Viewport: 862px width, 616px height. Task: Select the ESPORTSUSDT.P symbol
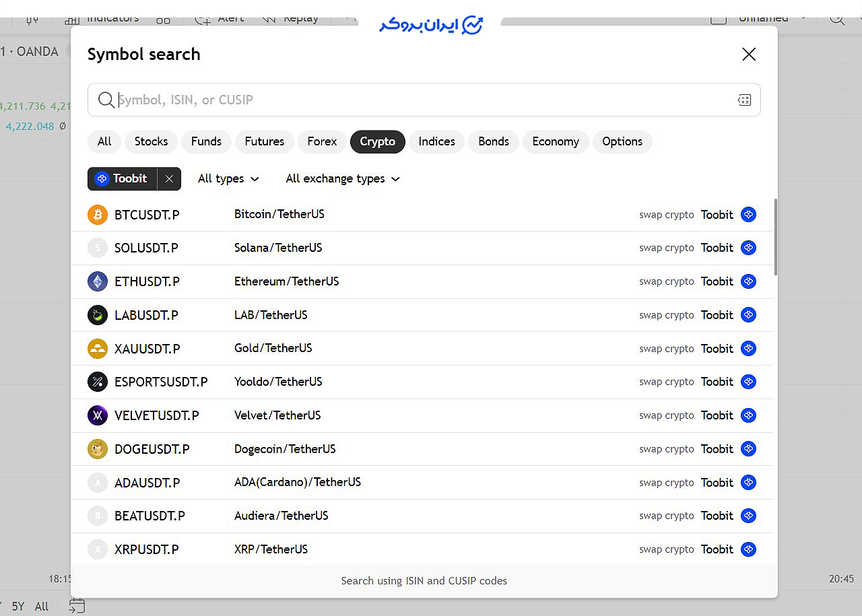[x=161, y=382]
